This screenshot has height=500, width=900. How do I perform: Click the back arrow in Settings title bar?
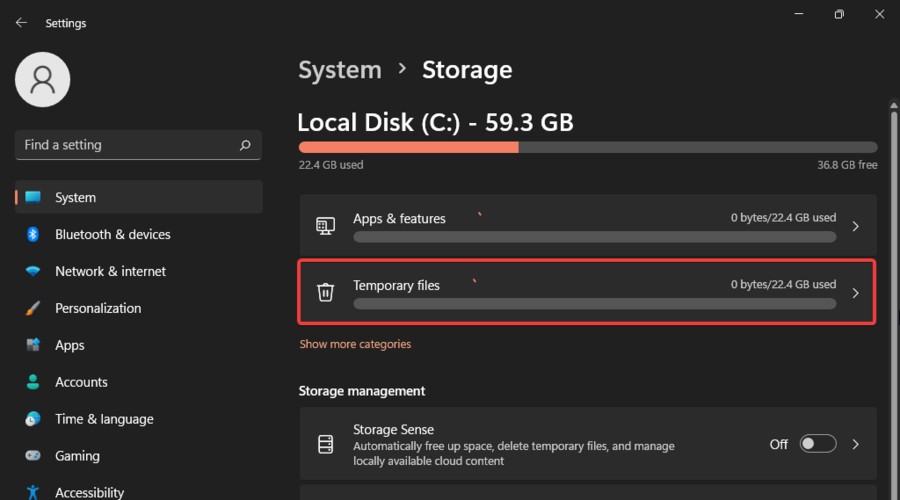(21, 22)
